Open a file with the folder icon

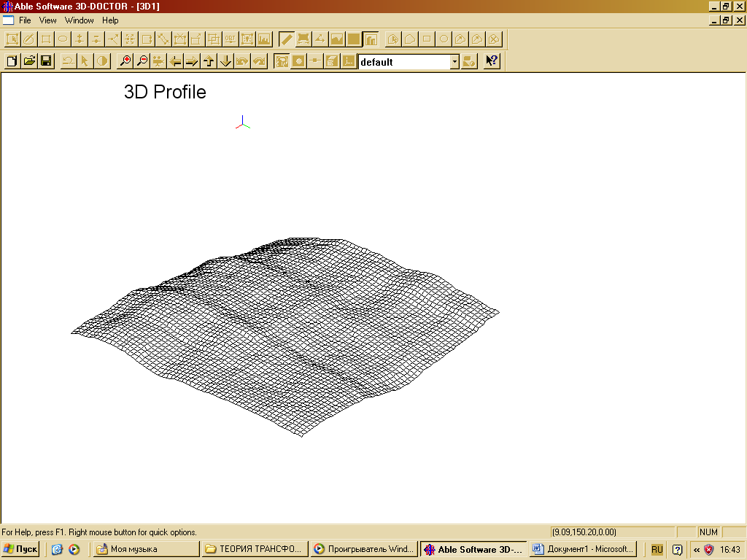point(29,61)
